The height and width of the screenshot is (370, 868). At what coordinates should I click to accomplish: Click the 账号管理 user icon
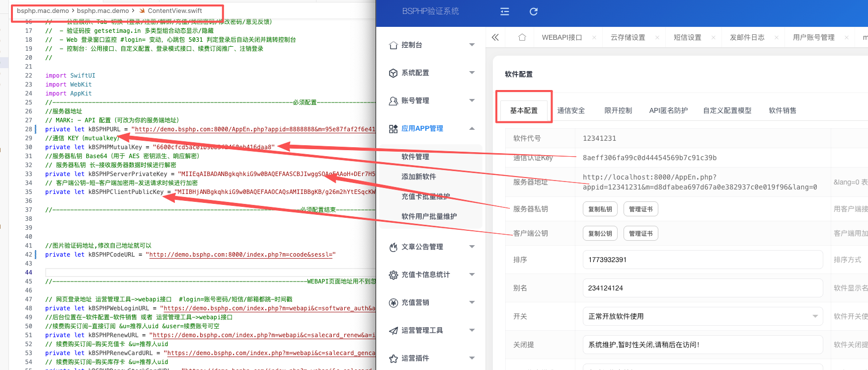393,101
